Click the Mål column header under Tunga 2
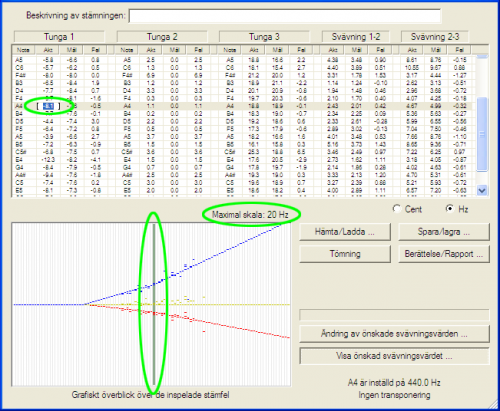The height and width of the screenshot is (411, 500). pos(174,50)
